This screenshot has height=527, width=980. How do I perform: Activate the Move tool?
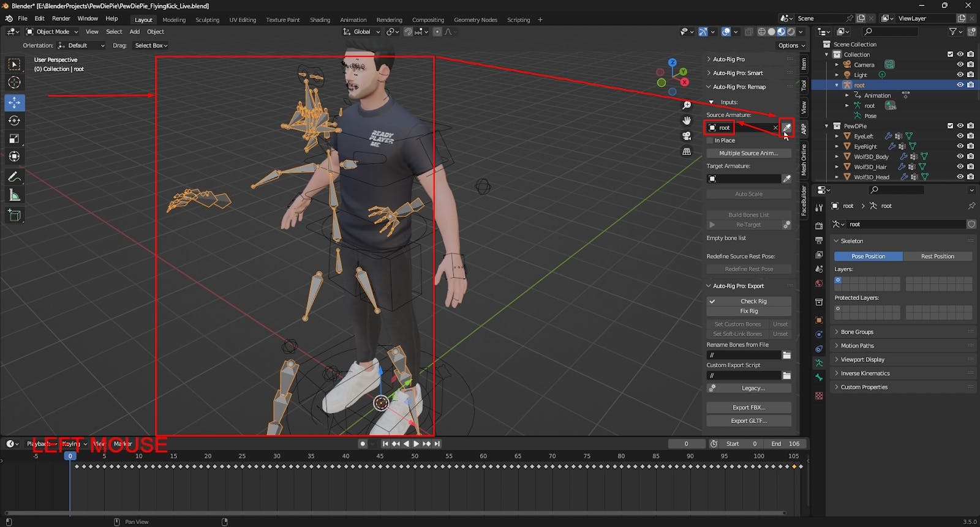point(15,102)
